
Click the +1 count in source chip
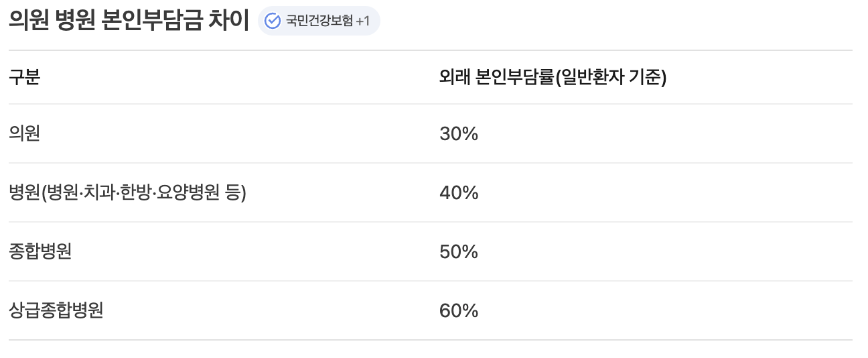363,21
